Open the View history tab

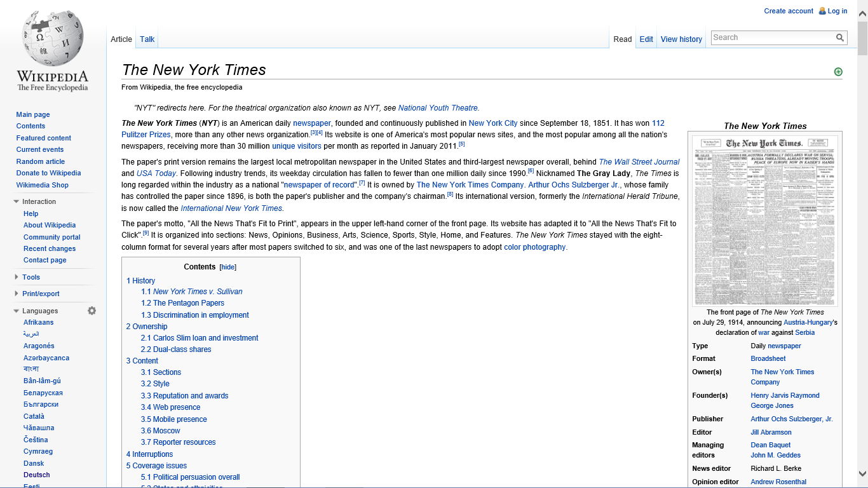(681, 39)
